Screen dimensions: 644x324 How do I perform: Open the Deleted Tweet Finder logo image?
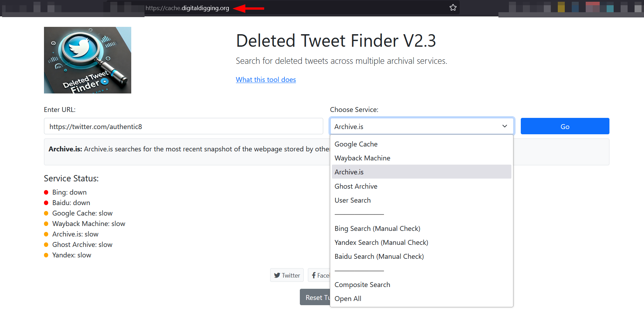click(x=88, y=60)
